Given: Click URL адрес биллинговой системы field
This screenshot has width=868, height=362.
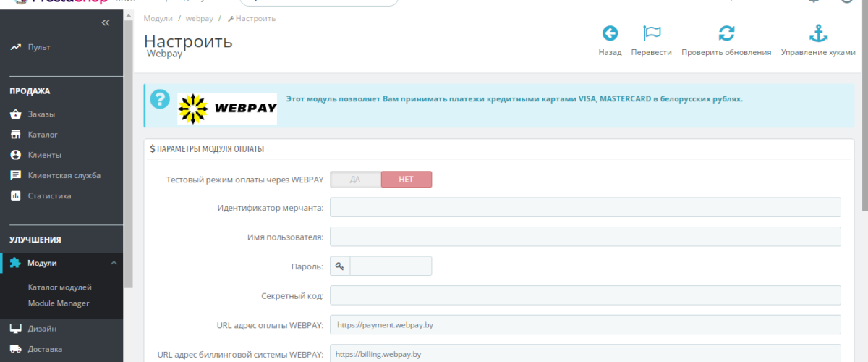Looking at the screenshot, I should tap(585, 353).
